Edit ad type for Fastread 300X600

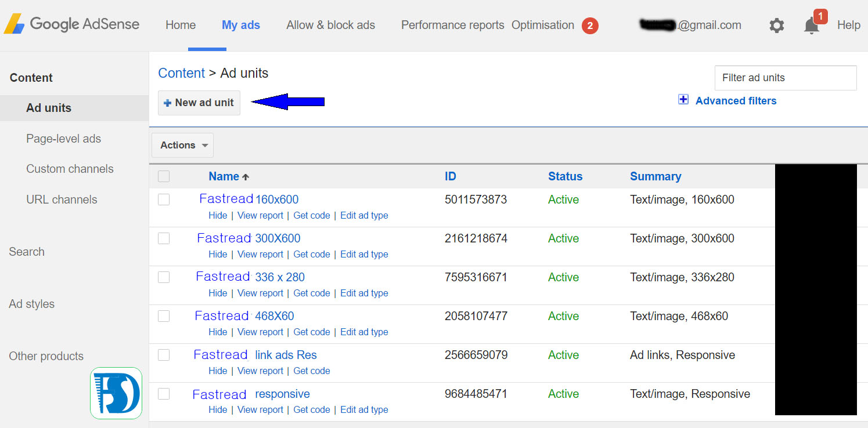364,254
